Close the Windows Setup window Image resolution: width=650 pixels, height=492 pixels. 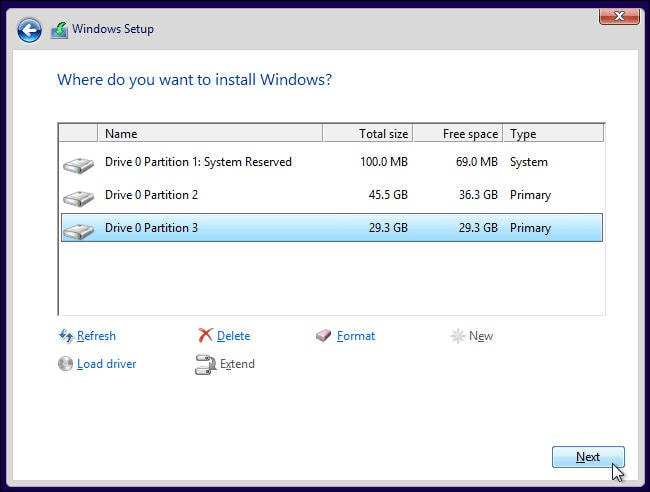click(619, 16)
